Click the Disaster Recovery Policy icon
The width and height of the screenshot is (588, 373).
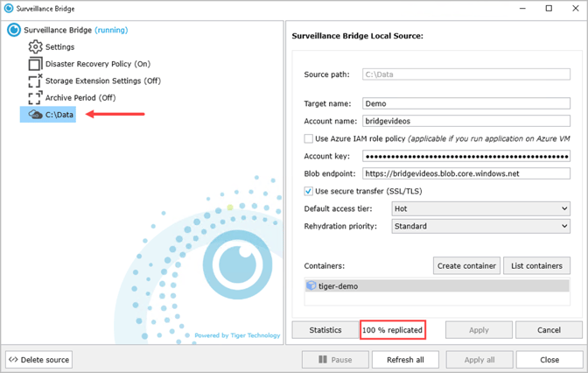pos(35,64)
